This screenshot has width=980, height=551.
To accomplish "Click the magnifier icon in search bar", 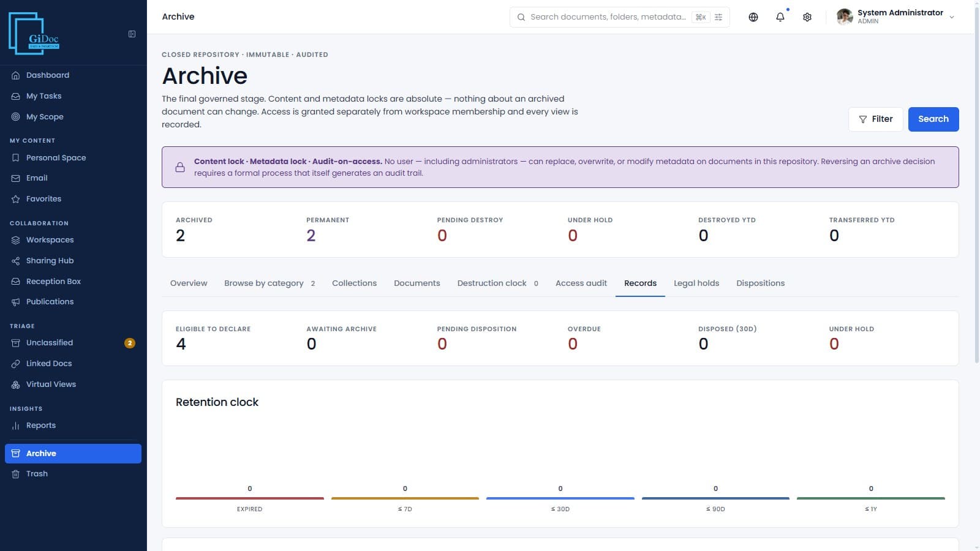I will pos(521,17).
